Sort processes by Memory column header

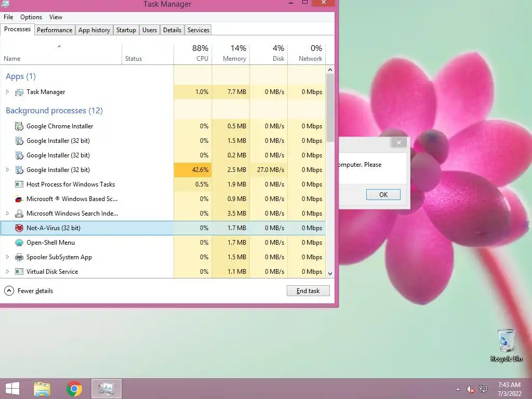tap(231, 54)
